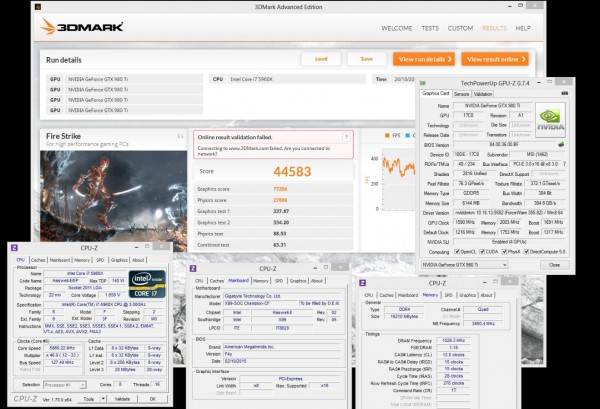
Task: Click View result online button
Action: tap(495, 59)
